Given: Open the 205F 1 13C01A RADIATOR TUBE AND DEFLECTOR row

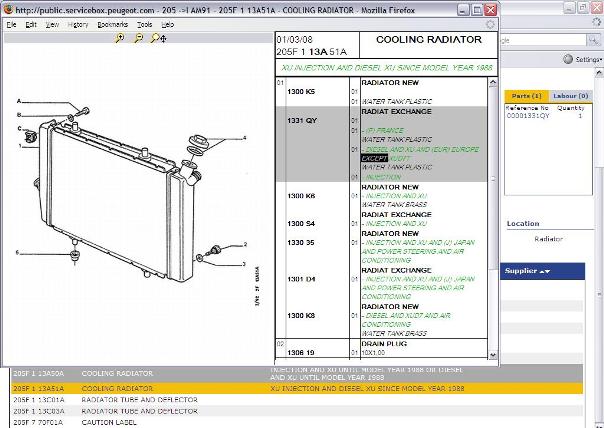Looking at the screenshot, I should pos(297,400).
